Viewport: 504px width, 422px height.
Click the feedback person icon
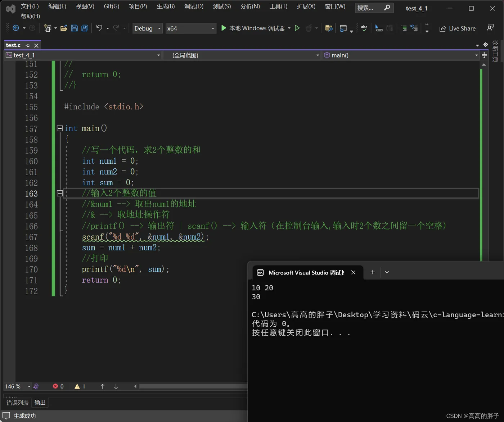coord(490,28)
